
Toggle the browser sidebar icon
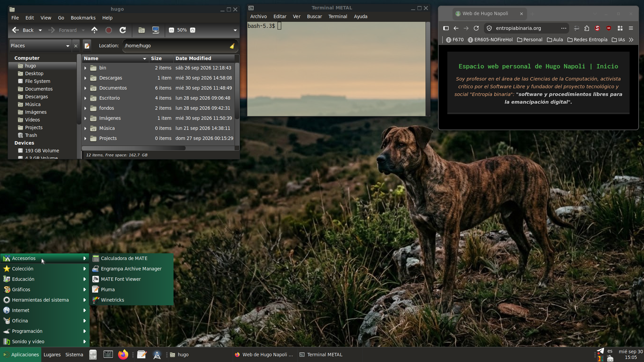coord(446,28)
